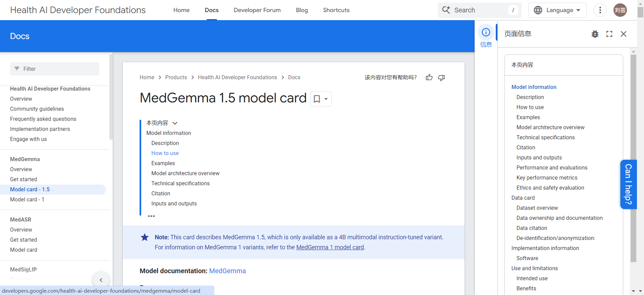
Task: Click Ethics and safety evaluation in info panel
Action: tap(550, 188)
